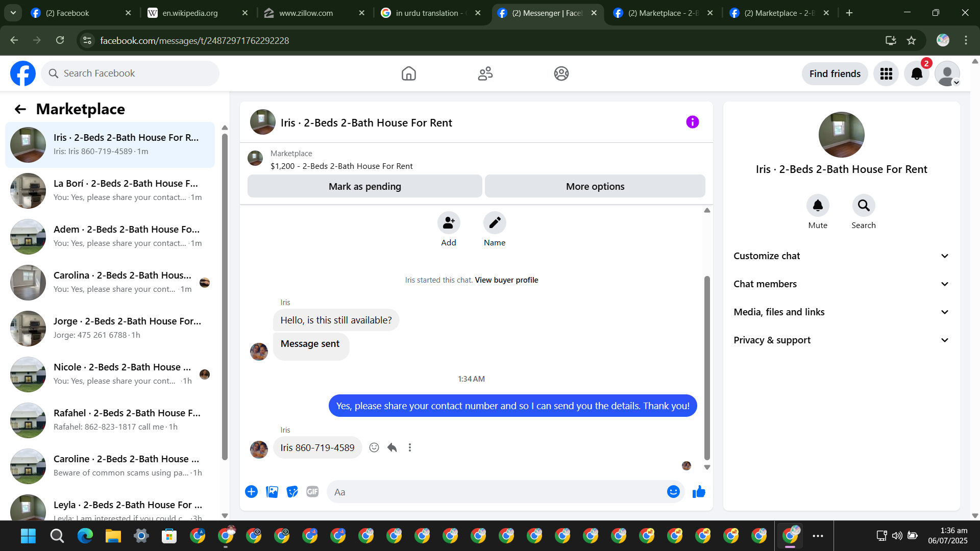The image size is (980, 551).
Task: Reply to Iris 860-719-4589 message
Action: coord(392,447)
